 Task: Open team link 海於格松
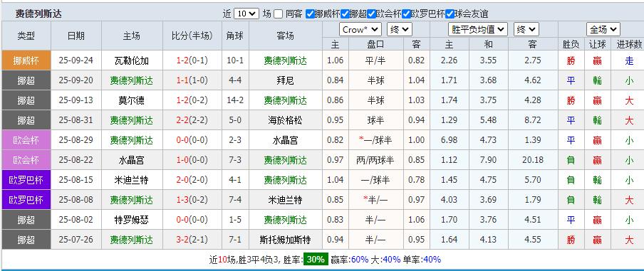pyautogui.click(x=285, y=120)
